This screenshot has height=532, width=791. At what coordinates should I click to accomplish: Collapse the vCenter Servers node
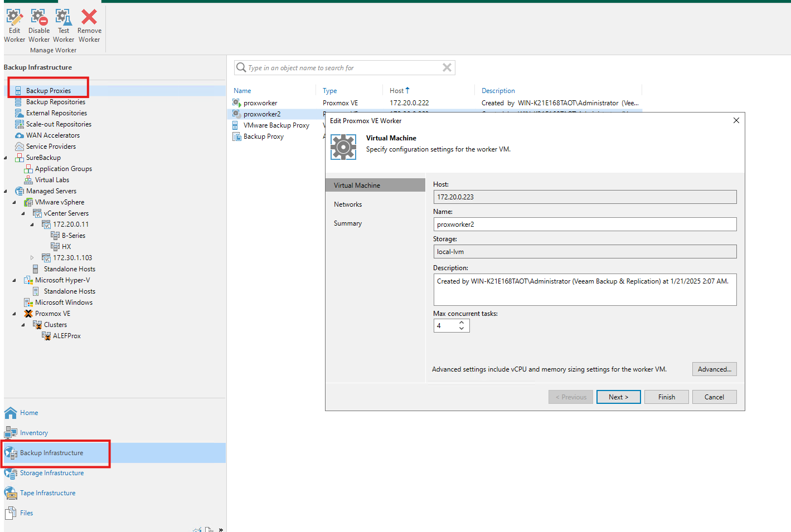tap(23, 213)
